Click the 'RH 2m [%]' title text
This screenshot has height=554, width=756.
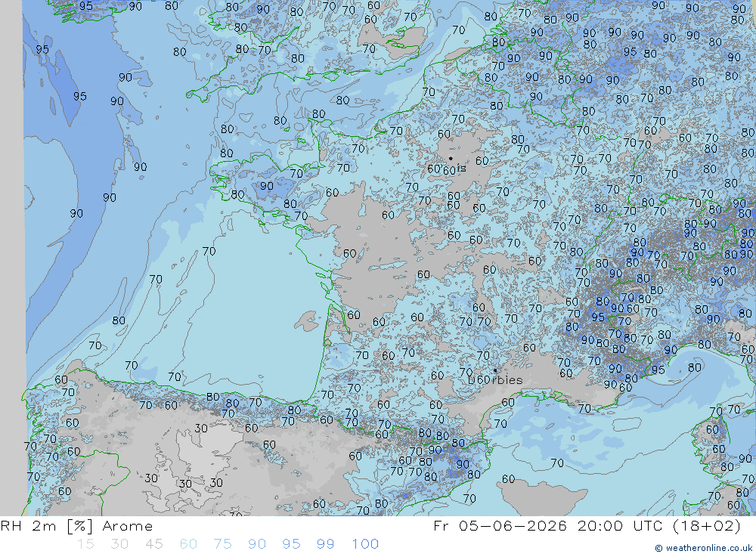pos(46,526)
